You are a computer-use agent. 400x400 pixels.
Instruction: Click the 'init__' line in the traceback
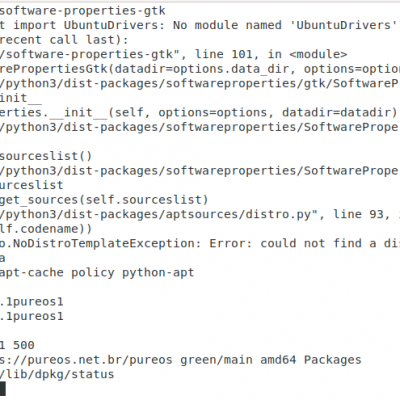point(21,98)
